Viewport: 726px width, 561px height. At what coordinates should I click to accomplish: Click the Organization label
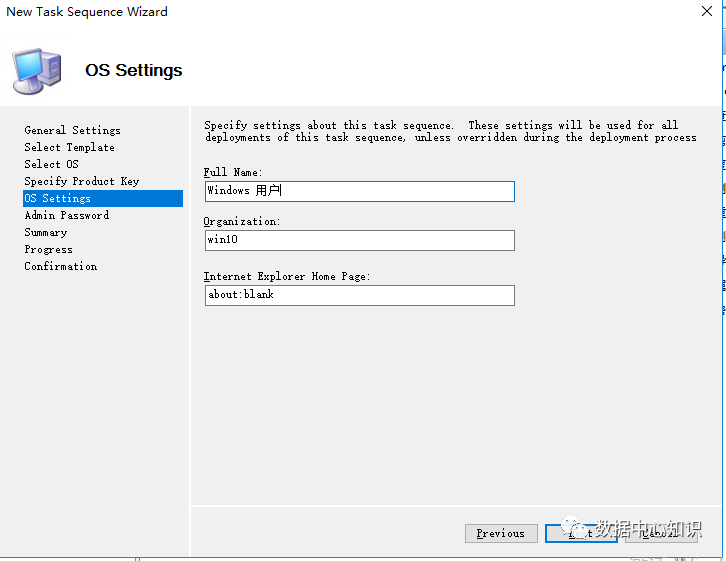point(242,222)
